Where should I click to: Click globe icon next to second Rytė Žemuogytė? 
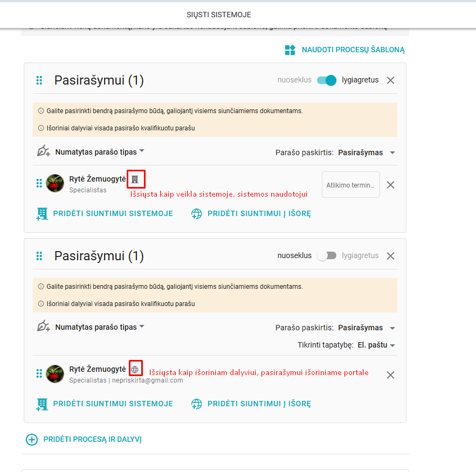(135, 370)
